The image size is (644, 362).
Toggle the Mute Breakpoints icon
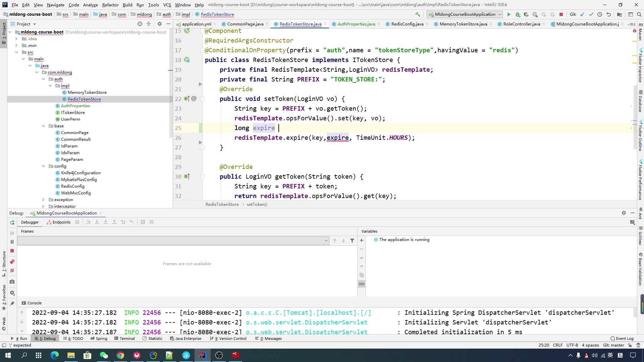coord(12,270)
